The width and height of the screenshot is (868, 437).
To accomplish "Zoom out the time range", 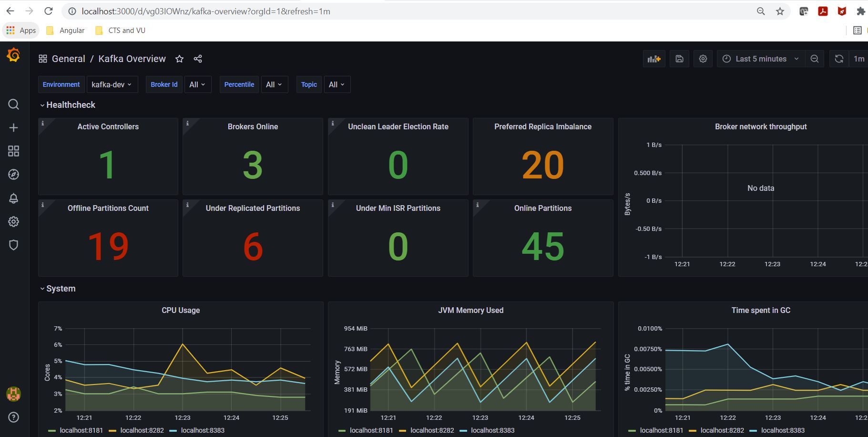I will click(815, 58).
